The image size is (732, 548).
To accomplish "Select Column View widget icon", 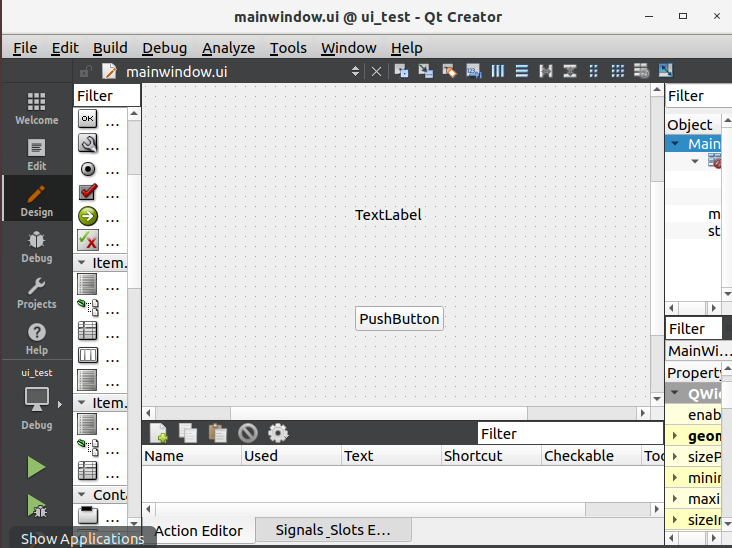I will [x=87, y=355].
